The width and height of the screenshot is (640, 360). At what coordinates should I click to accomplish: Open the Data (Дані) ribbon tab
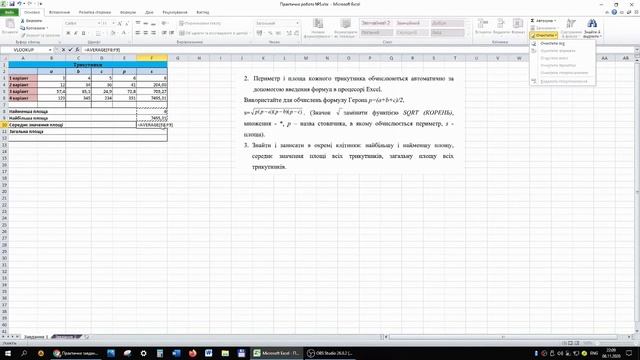pos(149,12)
